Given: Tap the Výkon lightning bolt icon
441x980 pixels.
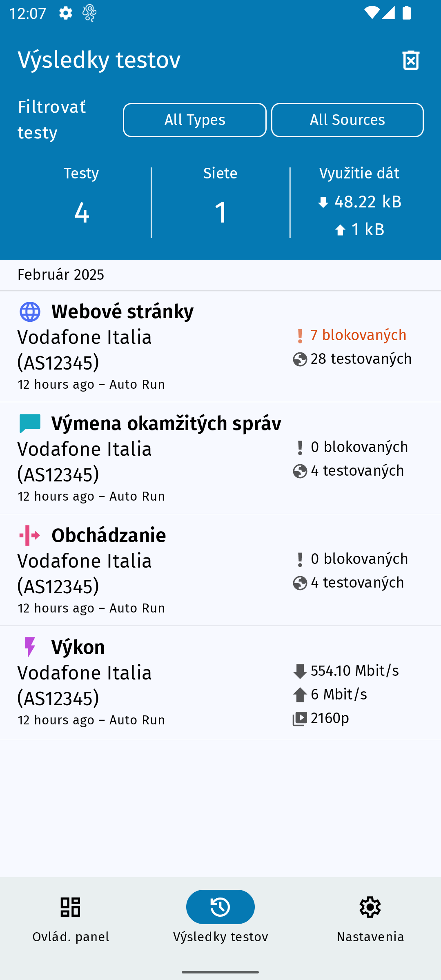Looking at the screenshot, I should click(30, 647).
